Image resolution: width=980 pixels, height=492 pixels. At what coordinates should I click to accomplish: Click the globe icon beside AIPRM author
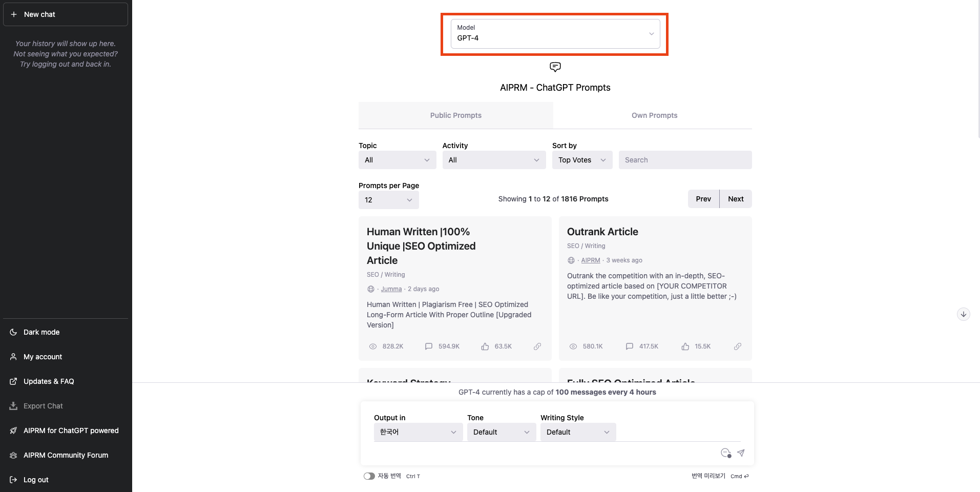click(571, 260)
